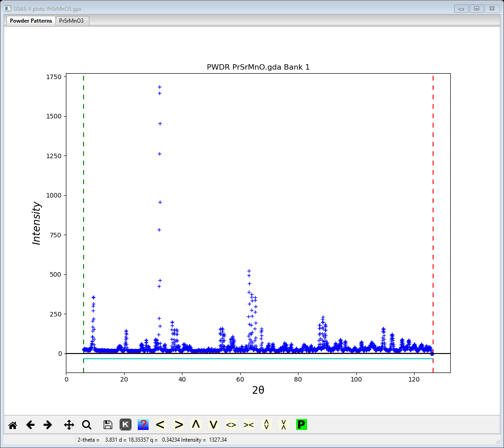The width and height of the screenshot is (504, 448).
Task: Go back to previous view arrow
Action: tap(31, 425)
